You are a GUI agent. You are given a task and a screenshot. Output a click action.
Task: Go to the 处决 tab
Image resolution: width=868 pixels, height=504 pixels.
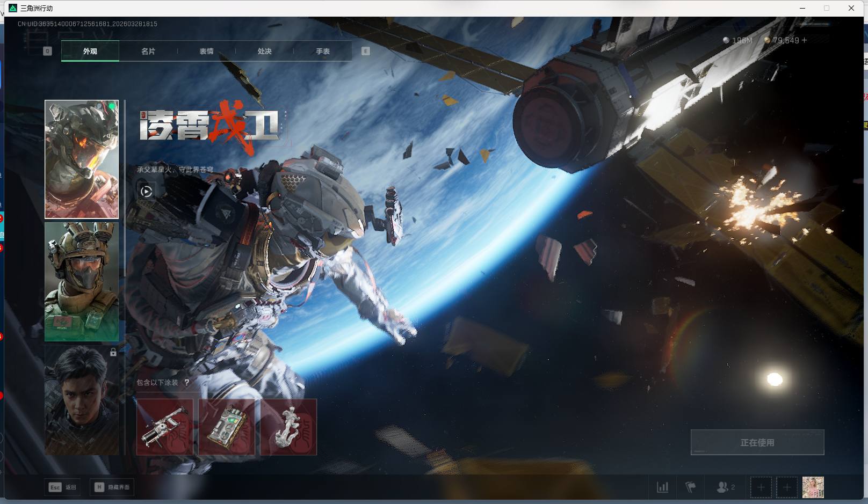point(264,52)
